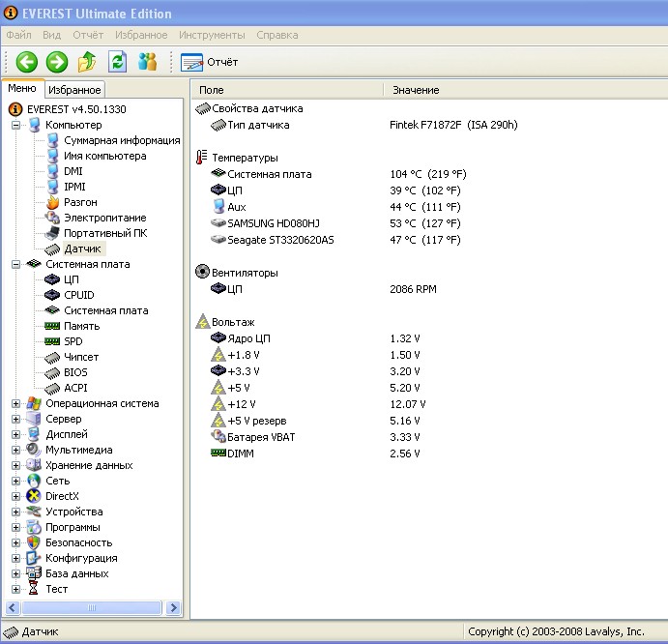Screen dimensions: 668x644
Task: Go up one level with folder arrow icon
Action: [87, 62]
